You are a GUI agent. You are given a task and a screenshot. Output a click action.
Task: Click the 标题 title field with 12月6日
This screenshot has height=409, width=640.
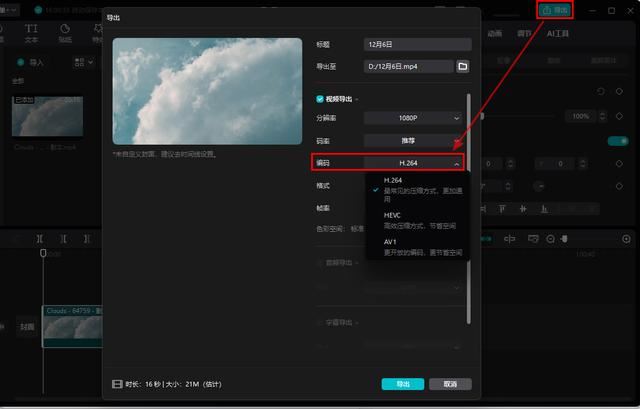point(418,44)
